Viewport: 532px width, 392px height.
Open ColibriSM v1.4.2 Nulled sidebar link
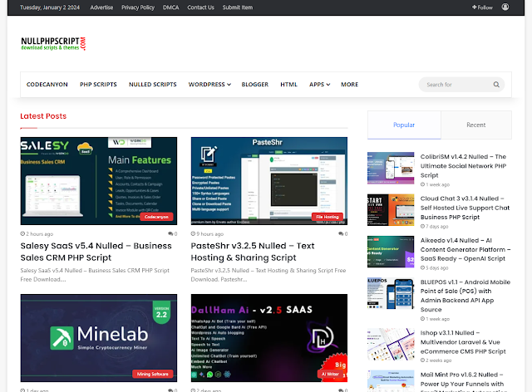[464, 166]
